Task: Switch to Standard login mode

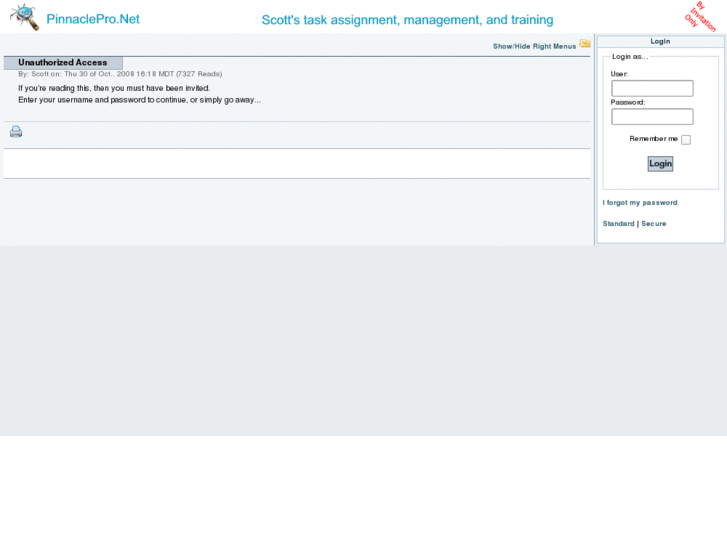Action: [x=618, y=224]
